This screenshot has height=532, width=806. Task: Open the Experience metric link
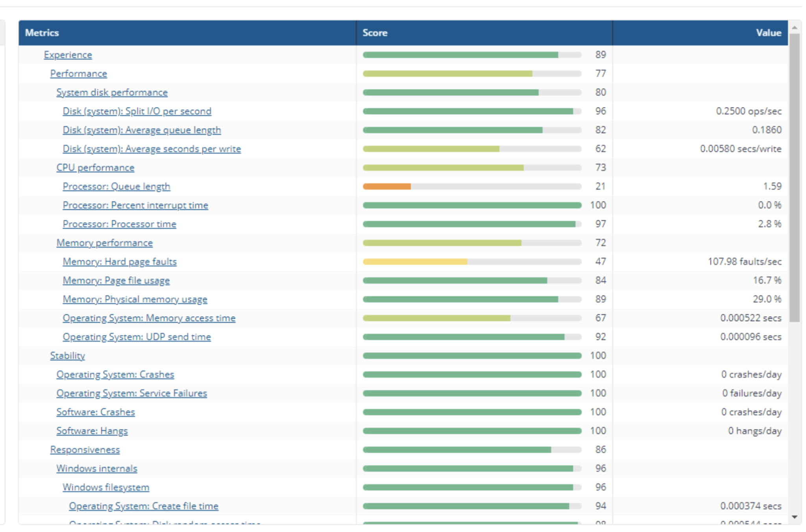(x=68, y=55)
